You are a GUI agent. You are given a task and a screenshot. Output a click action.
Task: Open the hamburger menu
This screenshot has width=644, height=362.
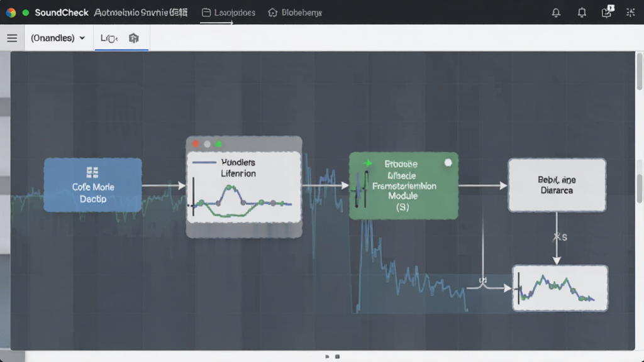12,38
